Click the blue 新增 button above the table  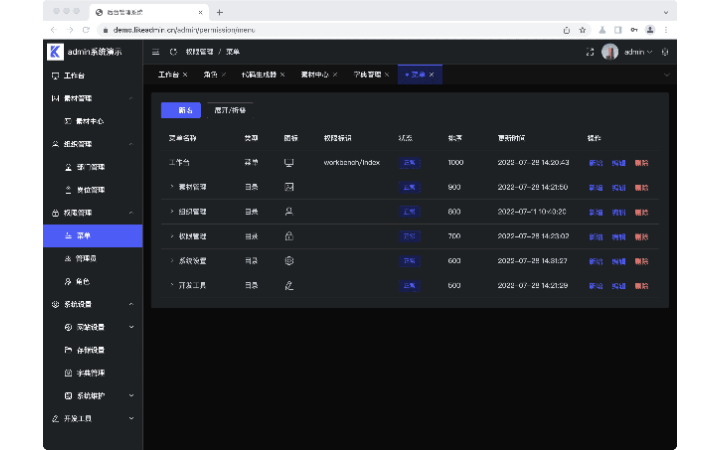[x=181, y=110]
